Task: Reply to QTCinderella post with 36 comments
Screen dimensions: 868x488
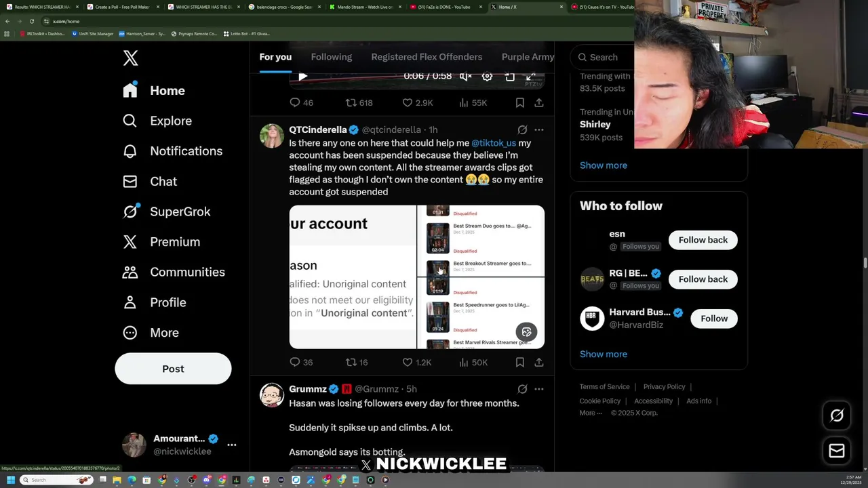Action: click(301, 363)
